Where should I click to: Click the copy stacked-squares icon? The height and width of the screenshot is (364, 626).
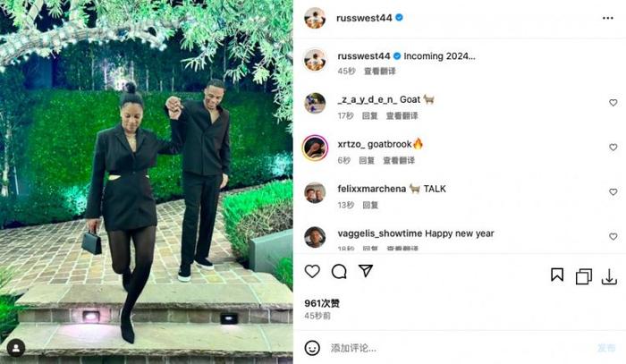[x=584, y=276]
